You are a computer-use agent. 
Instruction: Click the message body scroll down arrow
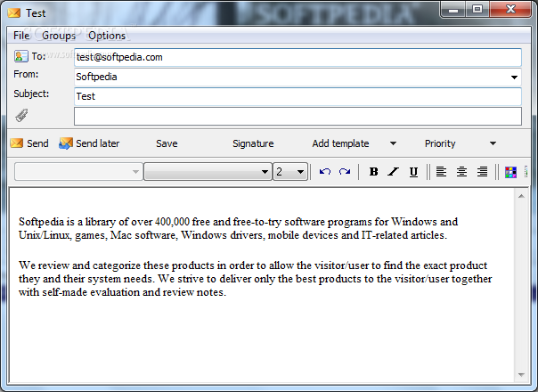[x=521, y=374]
